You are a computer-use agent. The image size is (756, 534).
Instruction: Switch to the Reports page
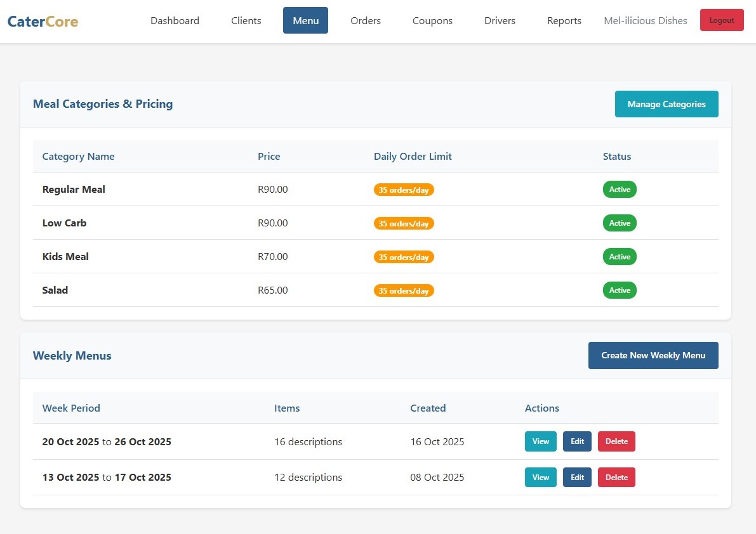click(x=564, y=20)
